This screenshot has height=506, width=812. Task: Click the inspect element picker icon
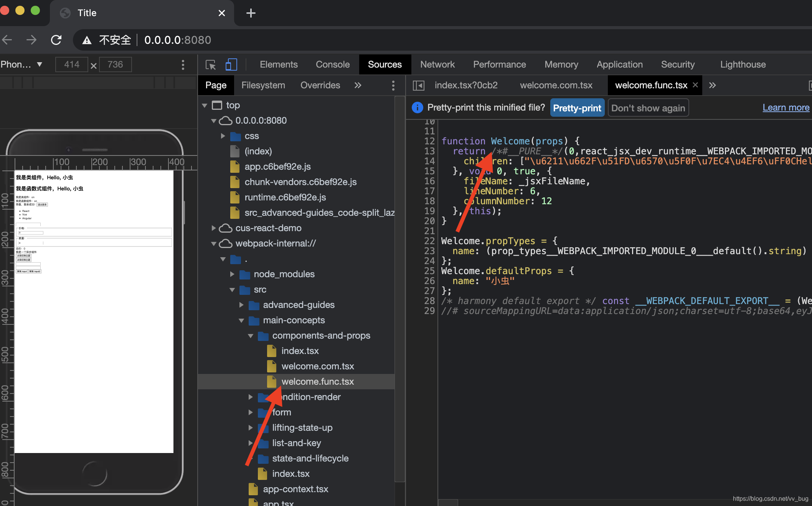[x=211, y=64]
